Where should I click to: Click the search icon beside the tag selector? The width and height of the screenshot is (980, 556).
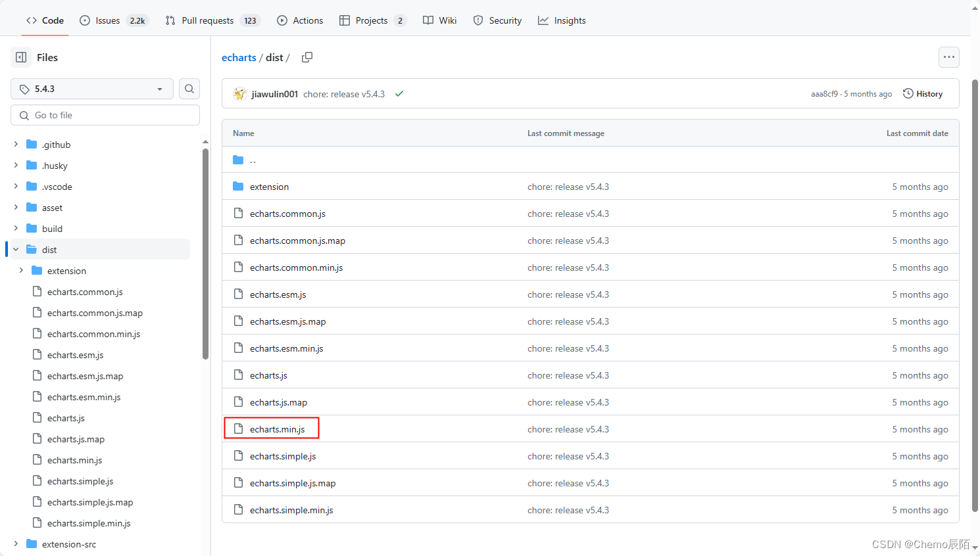point(189,88)
